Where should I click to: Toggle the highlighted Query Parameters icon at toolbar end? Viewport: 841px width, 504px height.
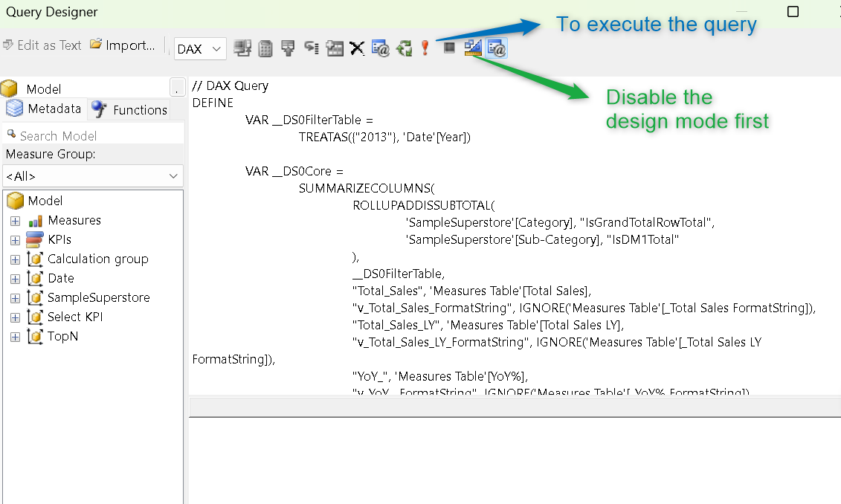(x=497, y=49)
